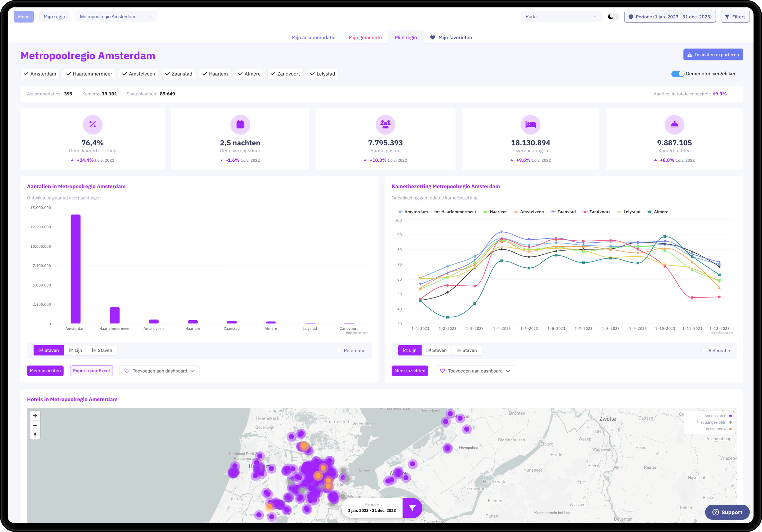The image size is (762, 532).
Task: Click the Periode date box on the map
Action: click(372, 508)
